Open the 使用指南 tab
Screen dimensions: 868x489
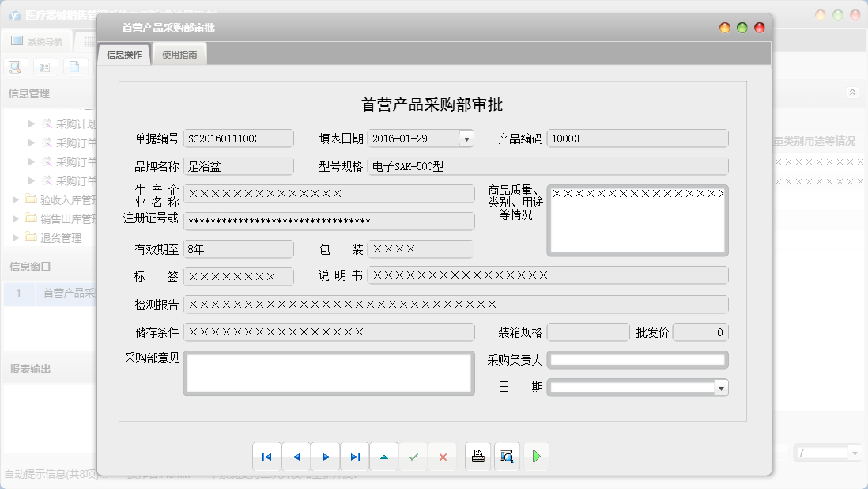coord(179,55)
